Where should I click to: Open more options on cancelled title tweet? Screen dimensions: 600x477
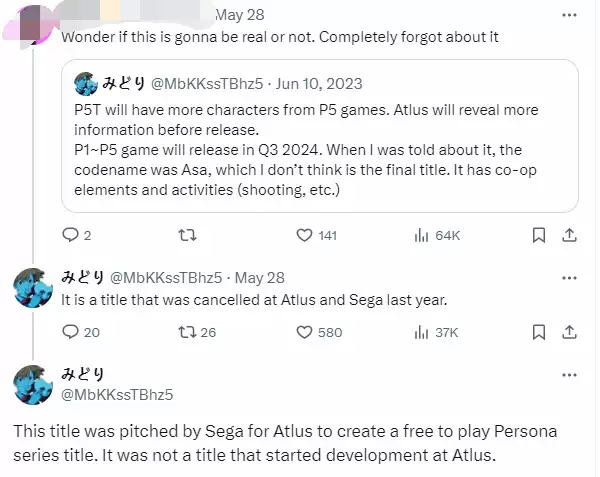[x=569, y=276]
